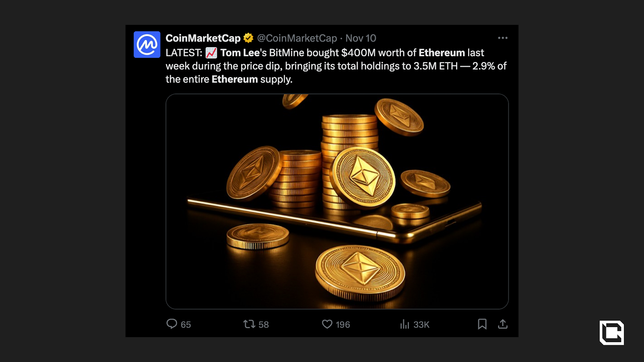
Task: Click the Nov 10 timestamp
Action: (x=361, y=38)
